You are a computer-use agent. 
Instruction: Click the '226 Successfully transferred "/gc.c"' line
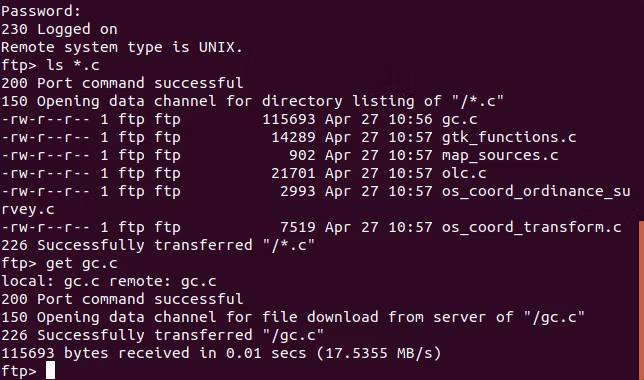(162, 335)
